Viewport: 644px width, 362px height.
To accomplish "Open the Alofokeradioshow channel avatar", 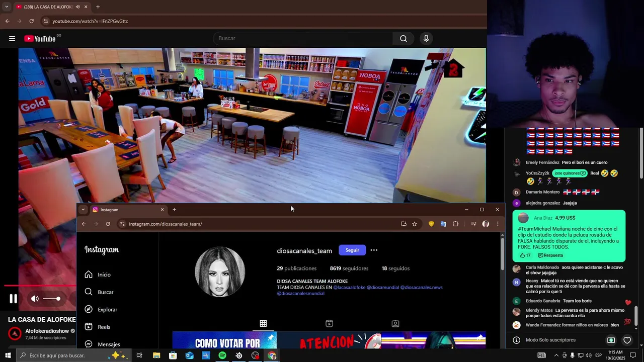I will click(x=15, y=334).
